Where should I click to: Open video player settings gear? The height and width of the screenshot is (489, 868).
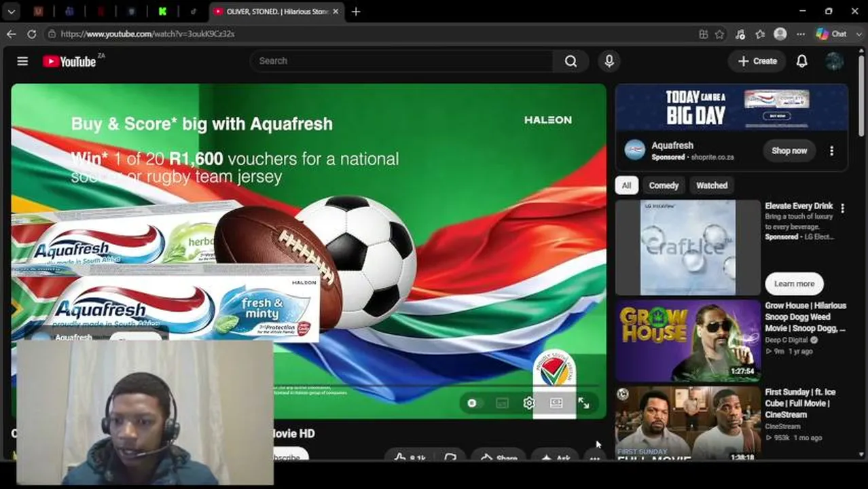[x=528, y=403]
